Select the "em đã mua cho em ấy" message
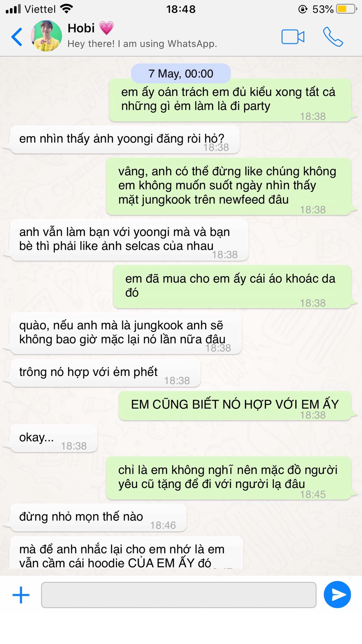 pyautogui.click(x=232, y=287)
